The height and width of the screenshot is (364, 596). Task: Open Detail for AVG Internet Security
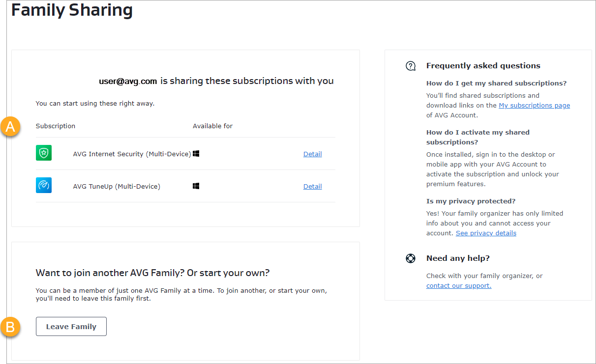click(x=312, y=154)
